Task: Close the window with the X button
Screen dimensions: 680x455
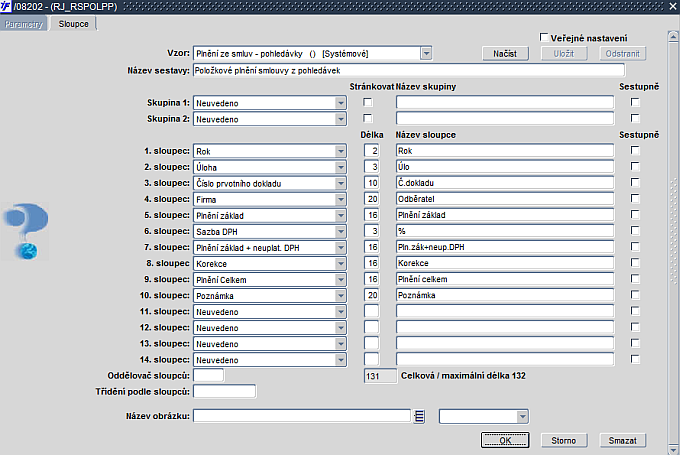Action: click(673, 7)
